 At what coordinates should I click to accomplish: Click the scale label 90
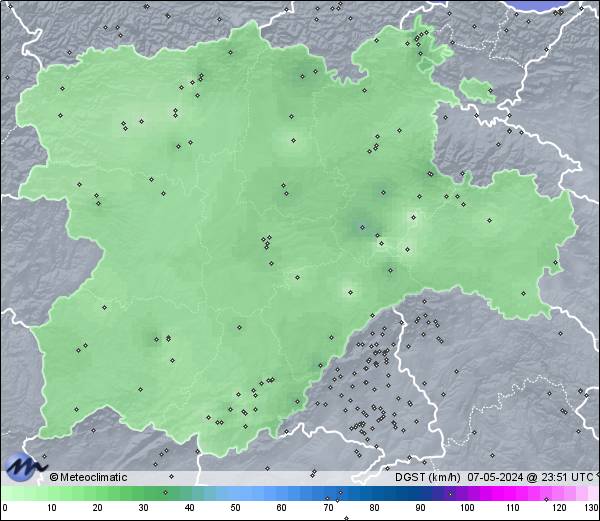click(420, 508)
